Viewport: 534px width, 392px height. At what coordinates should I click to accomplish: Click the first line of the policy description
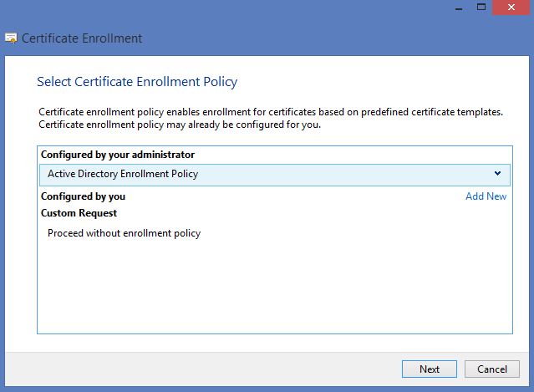[271, 112]
